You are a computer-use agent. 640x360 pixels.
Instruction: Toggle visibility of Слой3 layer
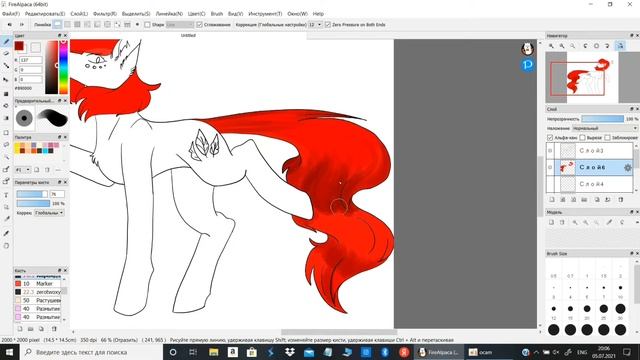(550, 151)
